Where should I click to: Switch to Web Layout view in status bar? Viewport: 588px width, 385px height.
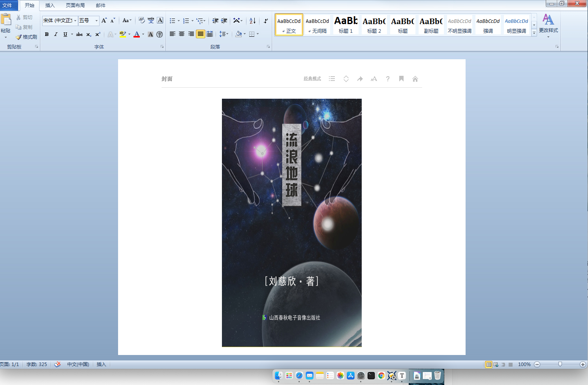496,364
